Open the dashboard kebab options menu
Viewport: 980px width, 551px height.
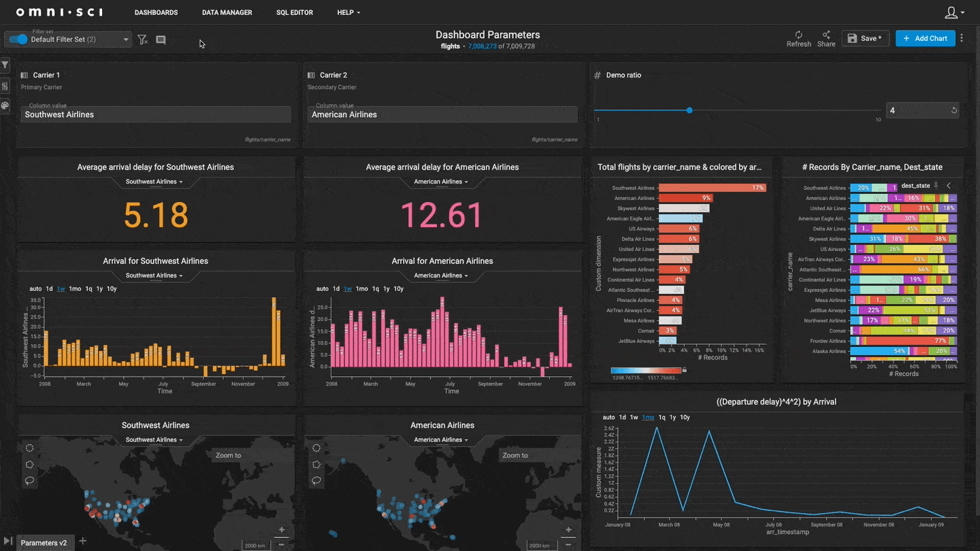pyautogui.click(x=962, y=39)
